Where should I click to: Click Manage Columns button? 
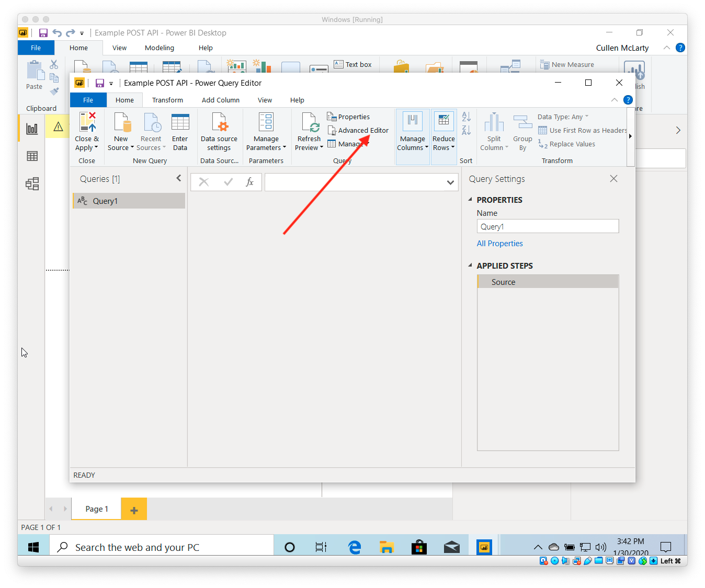coord(413,137)
